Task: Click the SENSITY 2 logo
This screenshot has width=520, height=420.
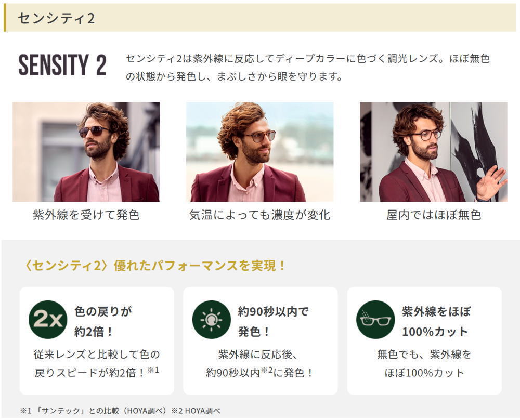Action: pos(62,64)
